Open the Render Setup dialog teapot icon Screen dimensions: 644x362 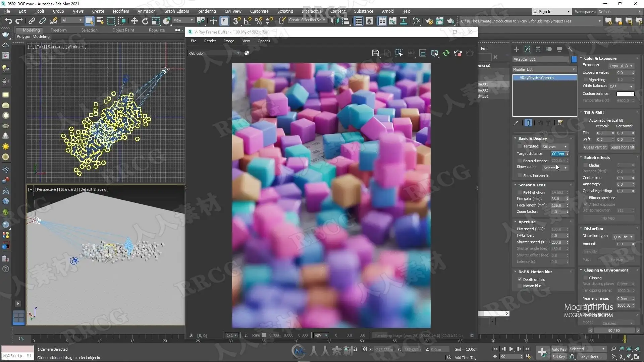(x=429, y=21)
